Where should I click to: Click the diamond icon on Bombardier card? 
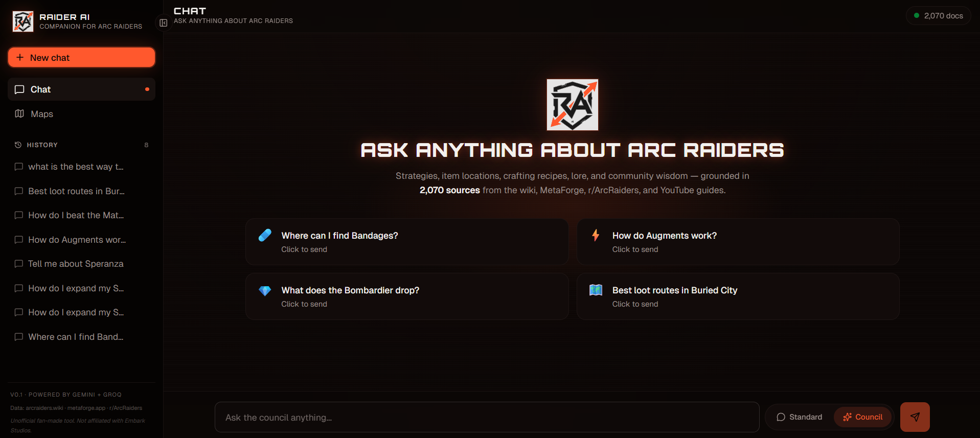(x=265, y=290)
